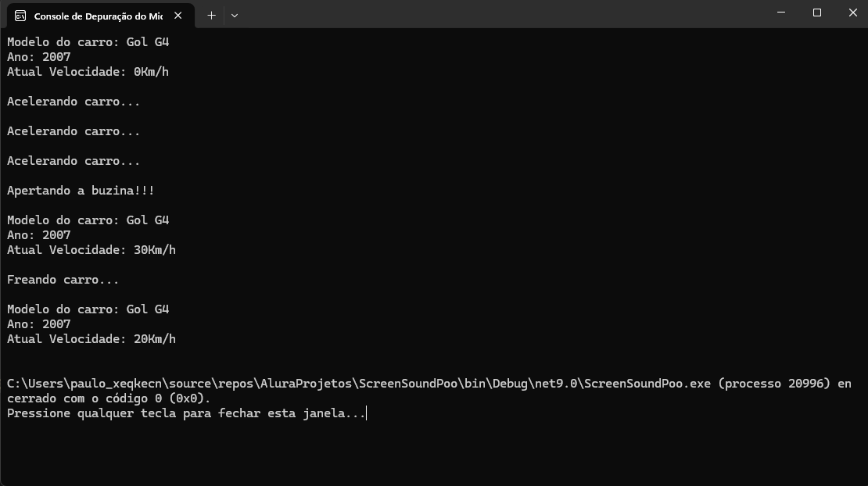Click 'ScreenSoundPoo.exe' in the file path

pos(647,384)
